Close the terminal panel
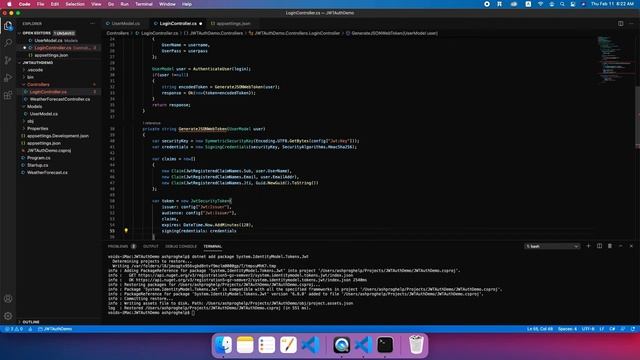The height and width of the screenshot is (360, 640). (631, 246)
